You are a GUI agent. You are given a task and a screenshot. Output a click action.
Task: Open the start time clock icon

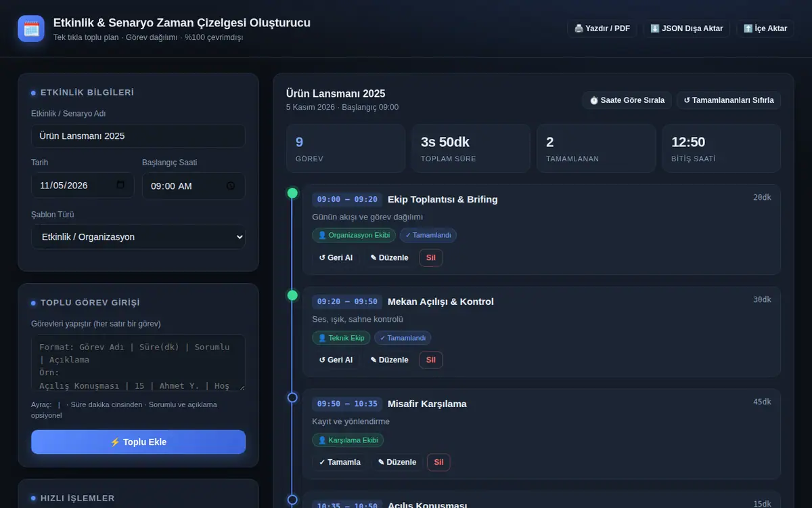click(231, 186)
